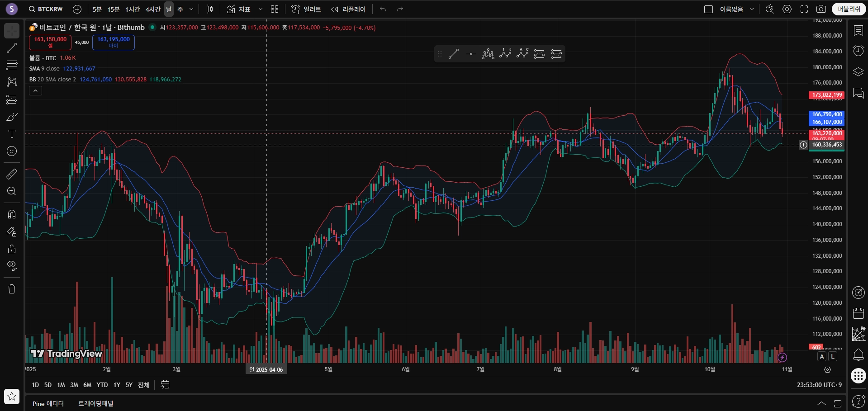Toggle stay in drawing mode

click(12, 231)
